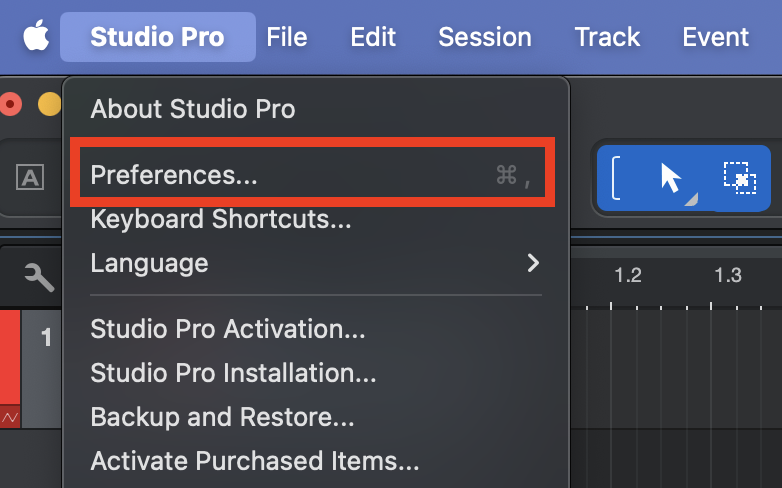Open the Track menu

(x=607, y=37)
